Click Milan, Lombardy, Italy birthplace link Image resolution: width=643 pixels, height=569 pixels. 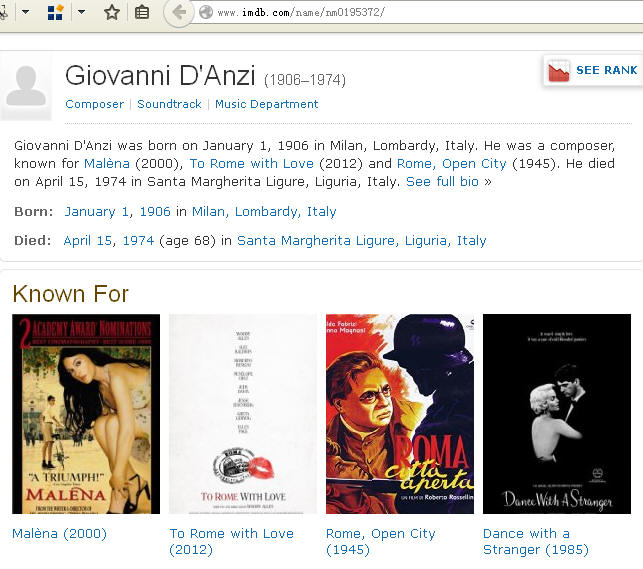click(x=264, y=212)
